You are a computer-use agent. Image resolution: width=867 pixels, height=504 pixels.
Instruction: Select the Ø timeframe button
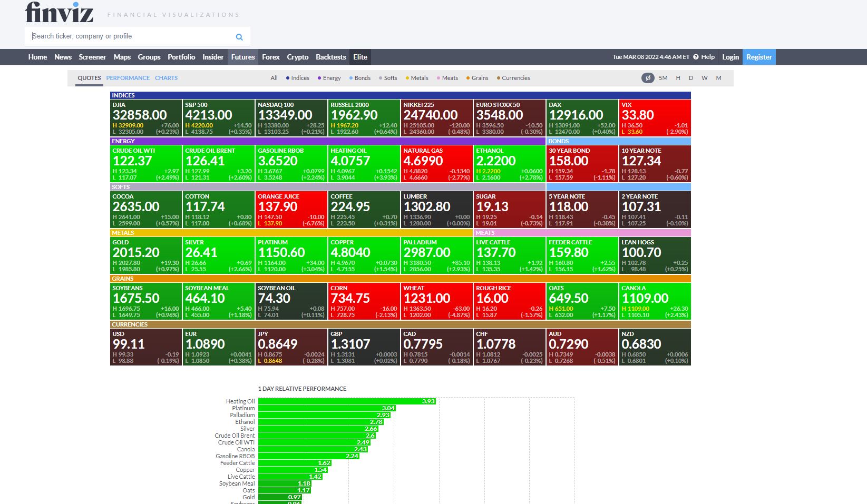(648, 78)
